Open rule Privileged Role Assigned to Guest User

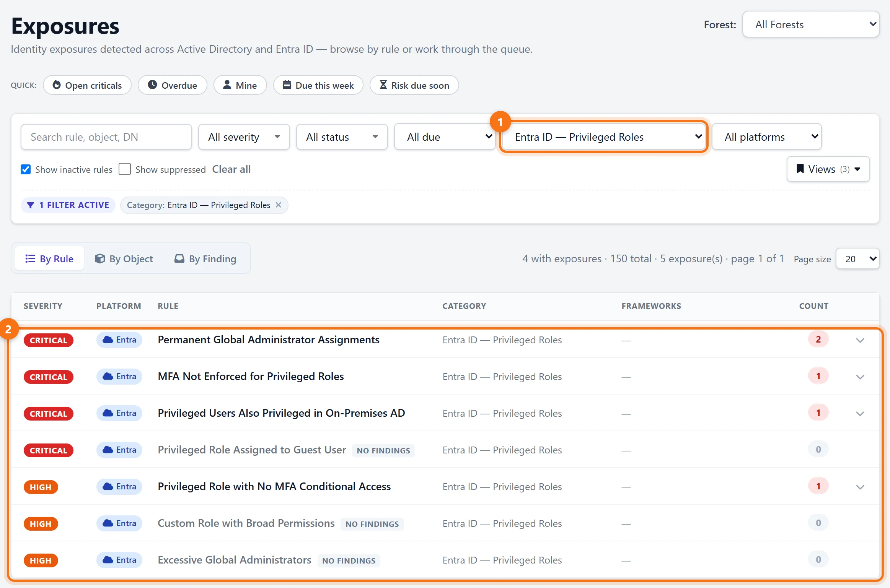point(252,450)
